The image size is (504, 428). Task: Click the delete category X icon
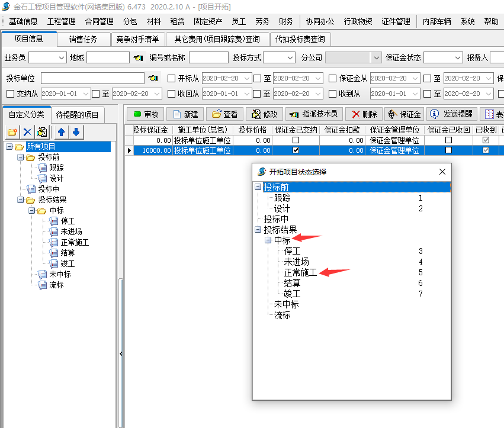pos(27,132)
